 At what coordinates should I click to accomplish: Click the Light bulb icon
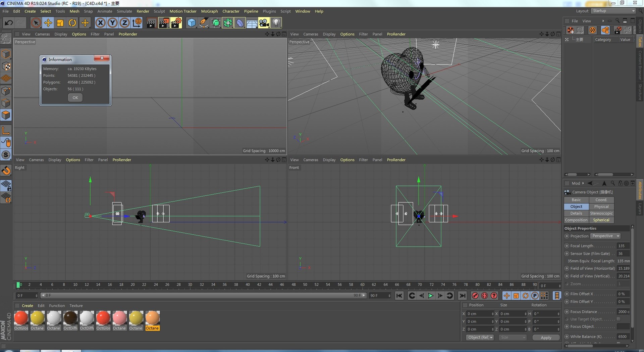click(x=276, y=23)
